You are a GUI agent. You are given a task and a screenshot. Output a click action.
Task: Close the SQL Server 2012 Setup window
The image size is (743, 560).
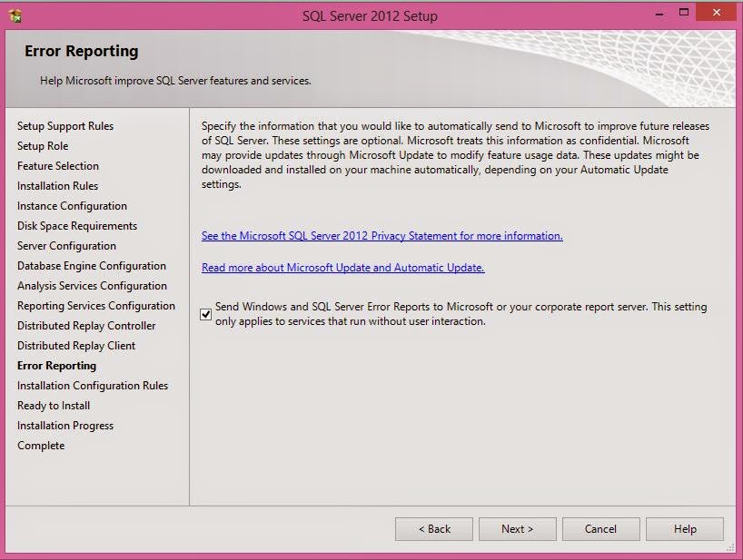[717, 13]
